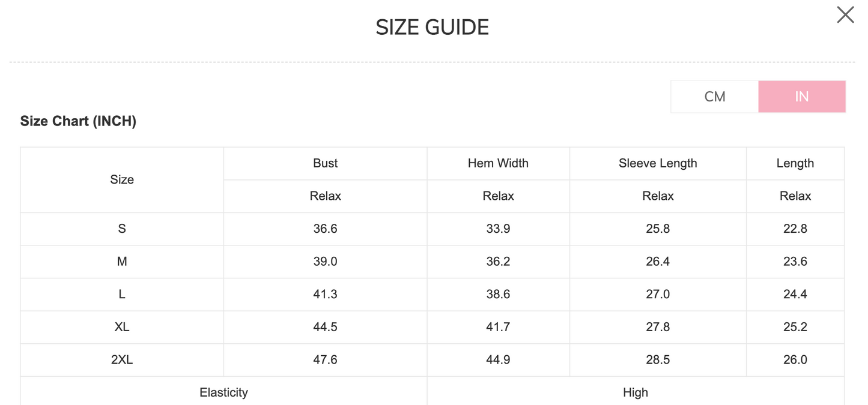Select the 44.9 hem width cell
The height and width of the screenshot is (405, 868).
(x=498, y=359)
